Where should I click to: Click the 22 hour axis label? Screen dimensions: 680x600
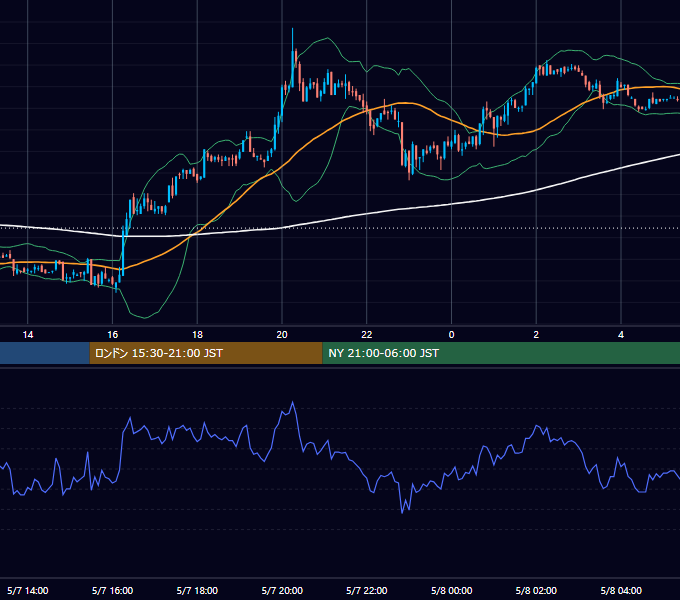(366, 335)
